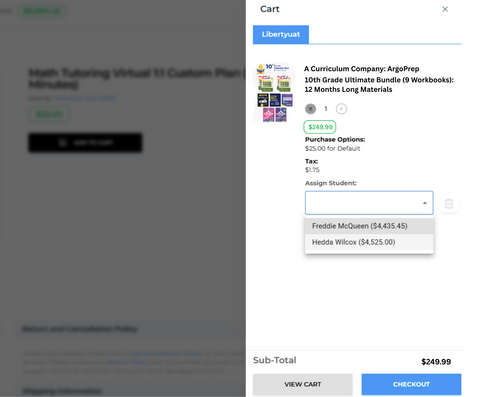
Task: Open the Return Policy link
Action: coord(127,362)
